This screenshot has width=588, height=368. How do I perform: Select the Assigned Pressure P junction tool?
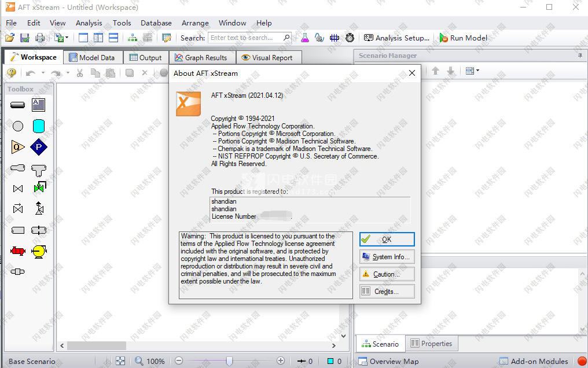(39, 147)
